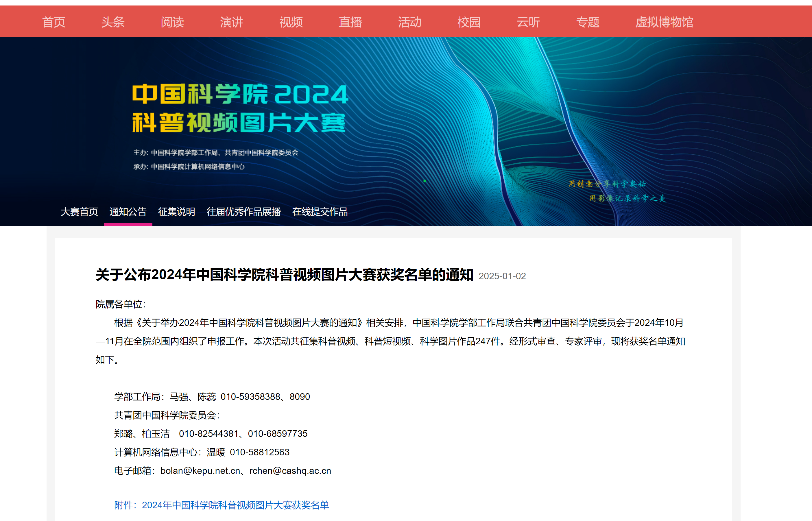Click the 学部工作局 contact line
Image resolution: width=812 pixels, height=521 pixels.
[x=212, y=396]
